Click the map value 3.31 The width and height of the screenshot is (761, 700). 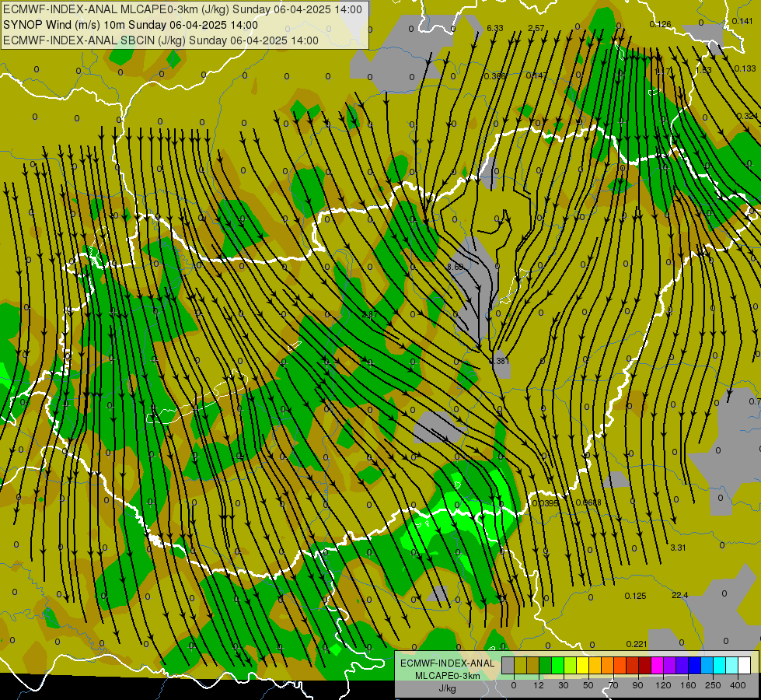click(678, 548)
